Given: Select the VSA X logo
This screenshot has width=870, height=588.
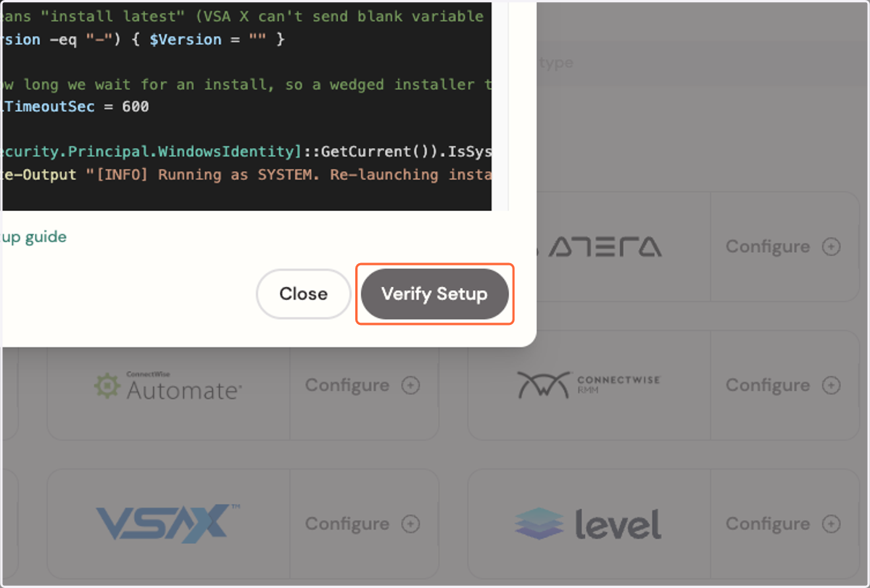Looking at the screenshot, I should pyautogui.click(x=168, y=523).
